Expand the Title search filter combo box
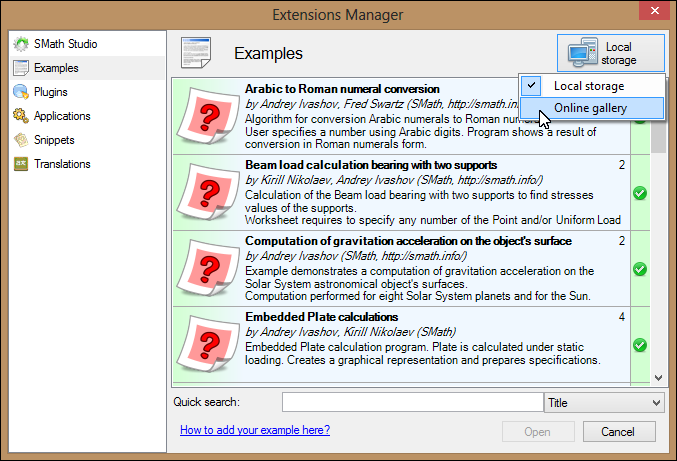The width and height of the screenshot is (677, 461). (x=604, y=403)
